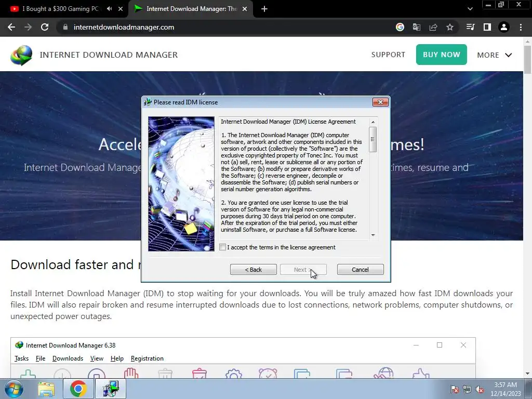Click the license text scroll down arrow
Screen dimensions: 532x399
[373, 235]
